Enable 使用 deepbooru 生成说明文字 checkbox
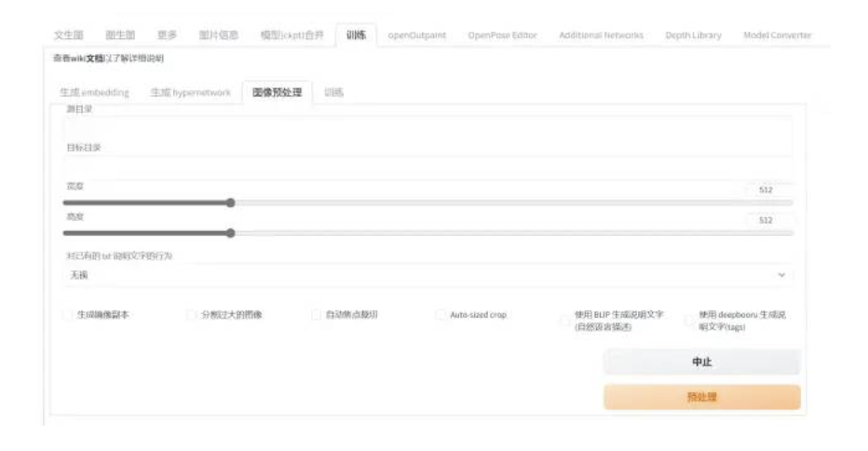The width and height of the screenshot is (868, 451). 688,321
